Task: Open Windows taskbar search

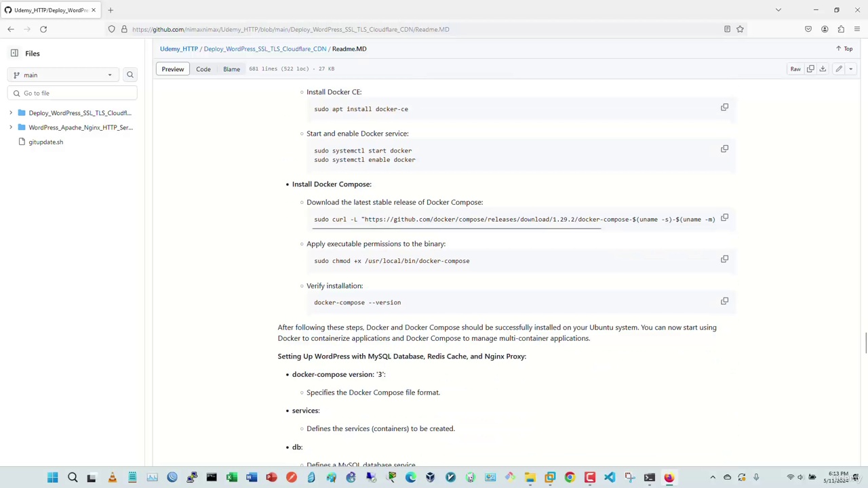Action: (73, 478)
